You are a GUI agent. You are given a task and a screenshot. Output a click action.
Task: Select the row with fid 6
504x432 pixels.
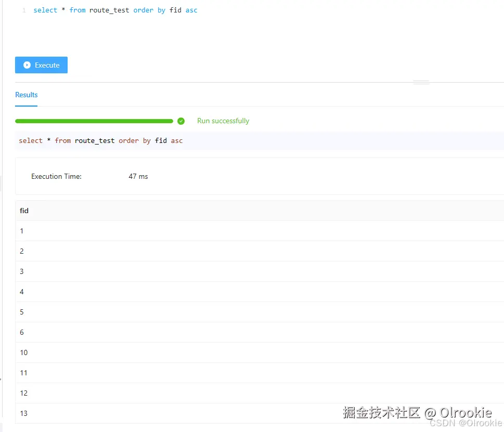(x=21, y=332)
